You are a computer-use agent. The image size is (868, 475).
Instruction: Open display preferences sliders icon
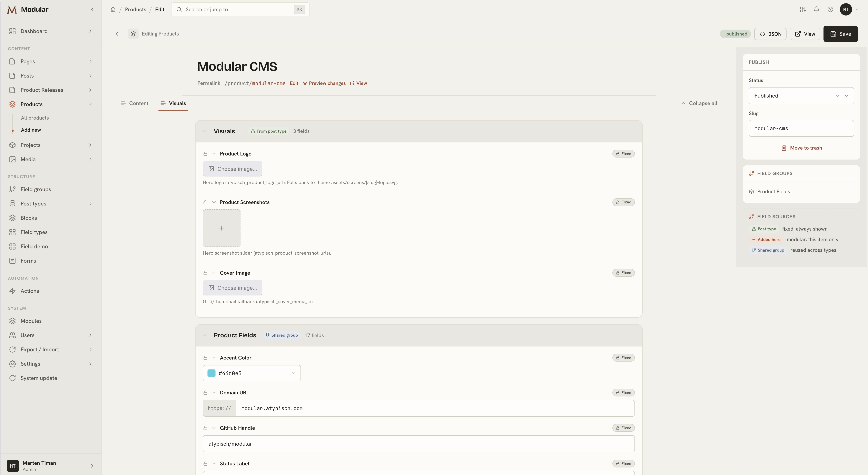(x=803, y=9)
